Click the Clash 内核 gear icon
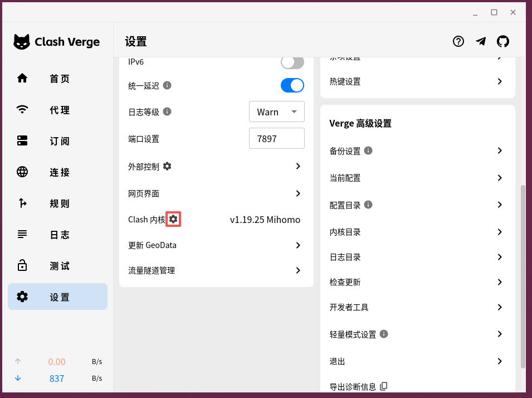The height and width of the screenshot is (398, 532). click(x=173, y=219)
